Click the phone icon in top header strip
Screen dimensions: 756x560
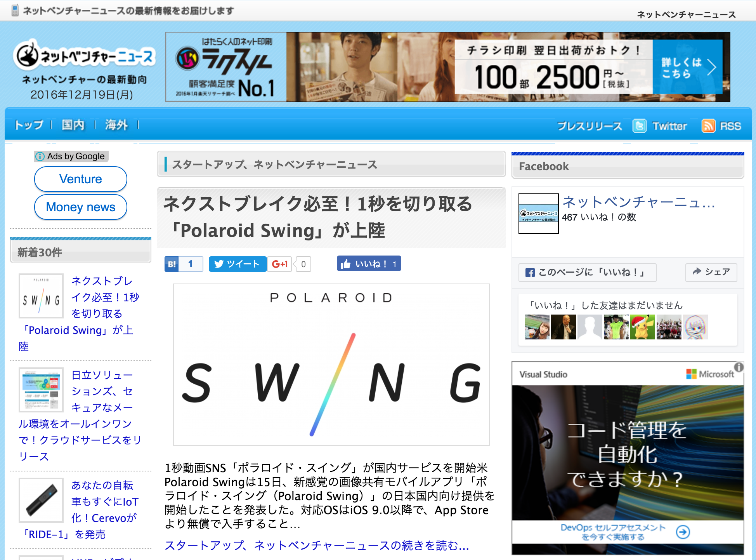pyautogui.click(x=15, y=10)
